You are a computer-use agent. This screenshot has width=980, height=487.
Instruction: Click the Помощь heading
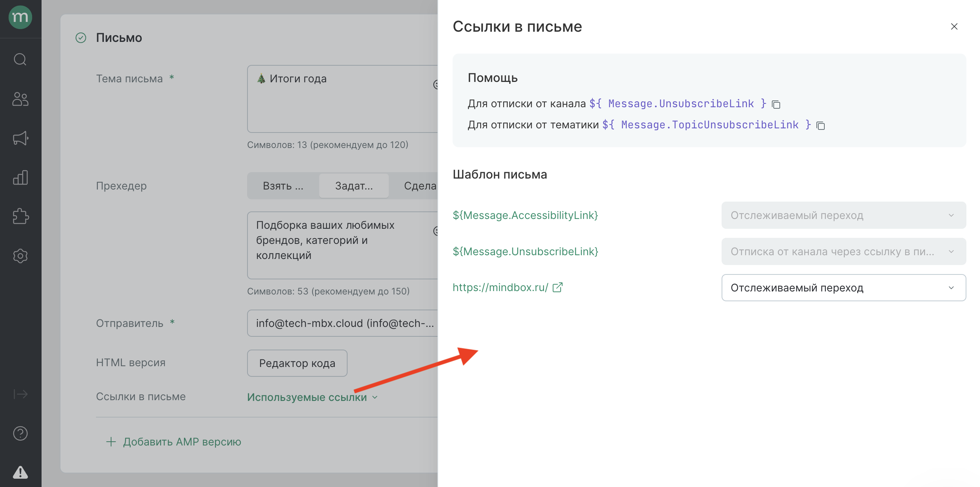click(493, 78)
